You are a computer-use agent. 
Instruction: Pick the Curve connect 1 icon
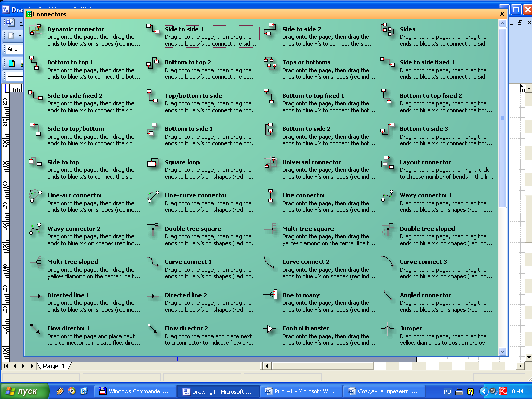click(x=153, y=262)
